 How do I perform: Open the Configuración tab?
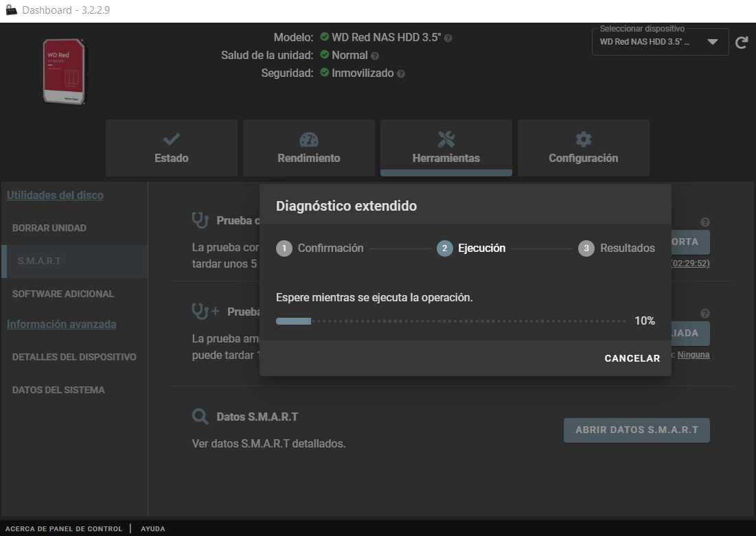(x=584, y=148)
